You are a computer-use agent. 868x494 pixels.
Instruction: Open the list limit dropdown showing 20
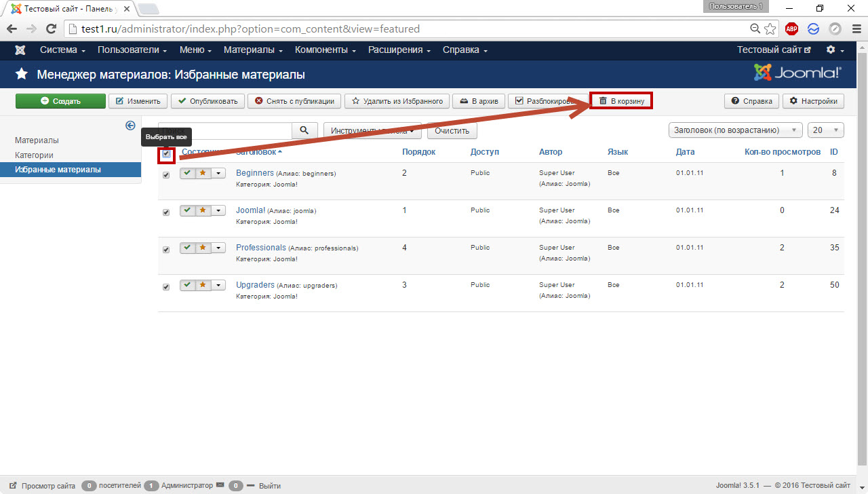point(826,130)
